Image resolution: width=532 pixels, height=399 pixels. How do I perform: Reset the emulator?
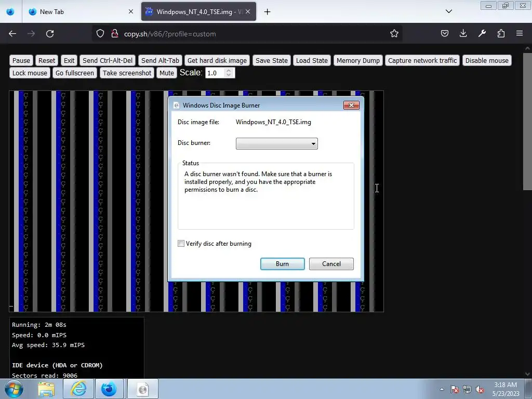[46, 60]
